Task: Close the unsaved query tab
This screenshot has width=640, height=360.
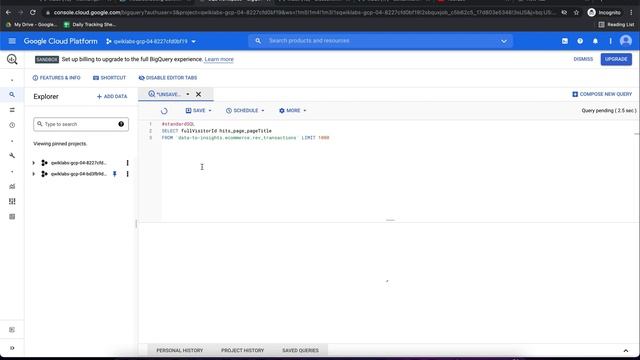Action: pos(198,94)
